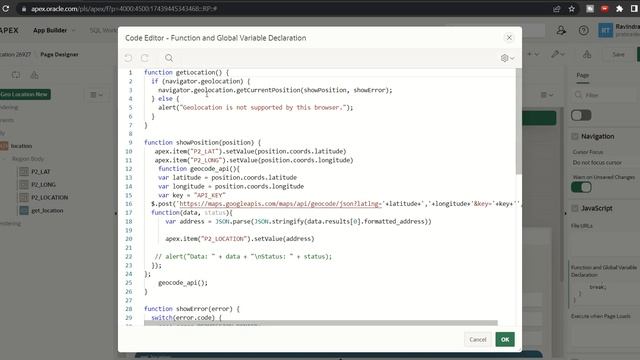Open the Create plus menu in Page Designer
This screenshot has height=360, width=640.
coord(533,54)
